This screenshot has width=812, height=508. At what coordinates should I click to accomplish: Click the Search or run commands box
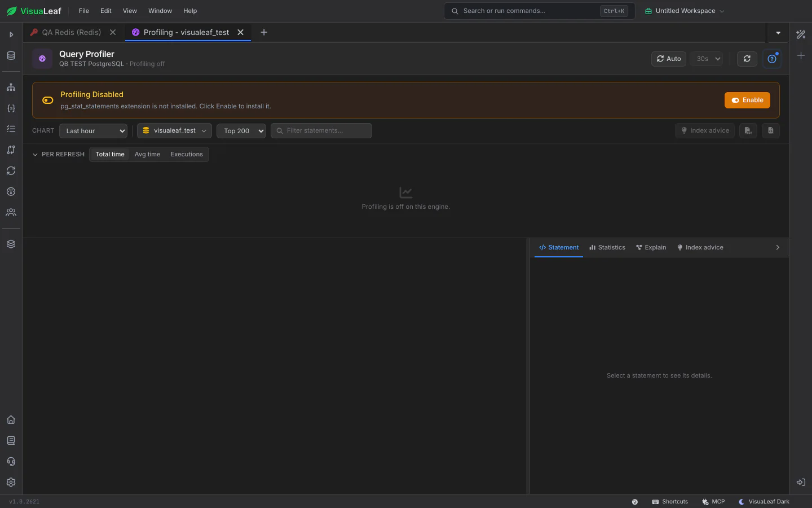pos(540,11)
